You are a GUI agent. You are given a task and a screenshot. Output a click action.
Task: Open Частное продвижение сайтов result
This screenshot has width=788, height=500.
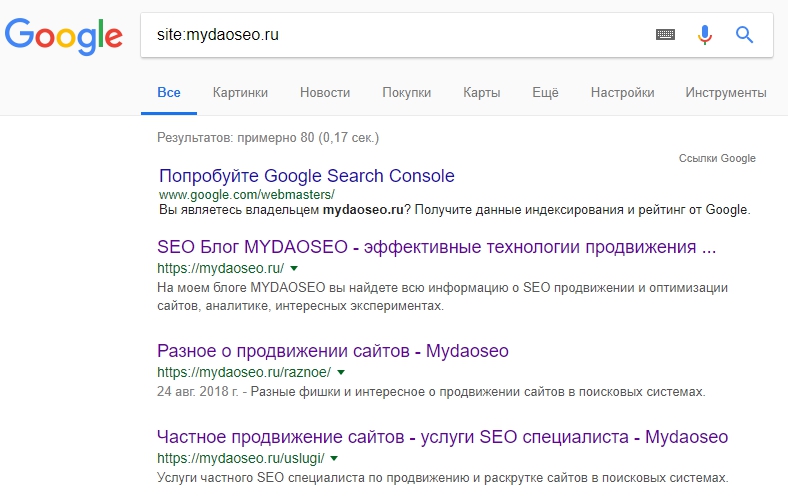[x=442, y=437]
